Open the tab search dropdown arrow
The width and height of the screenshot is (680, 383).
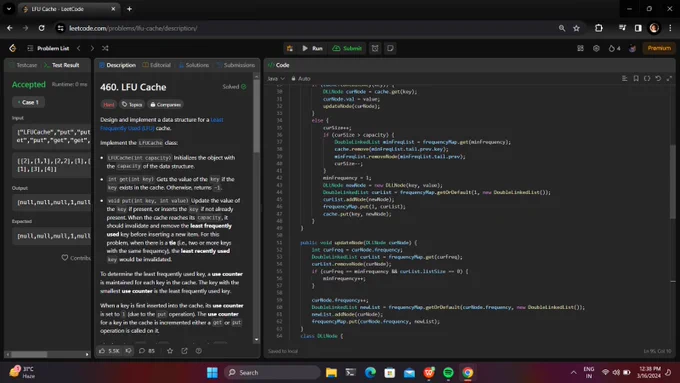coord(9,9)
